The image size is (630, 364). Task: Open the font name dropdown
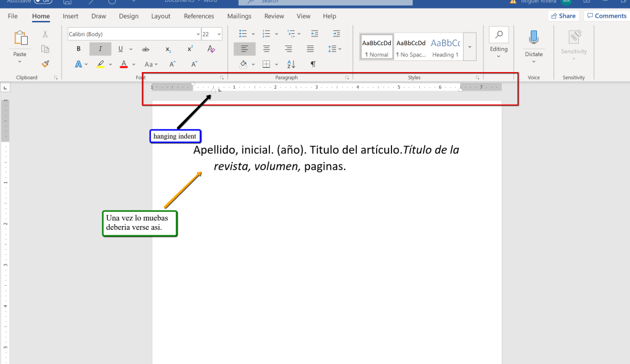point(198,34)
